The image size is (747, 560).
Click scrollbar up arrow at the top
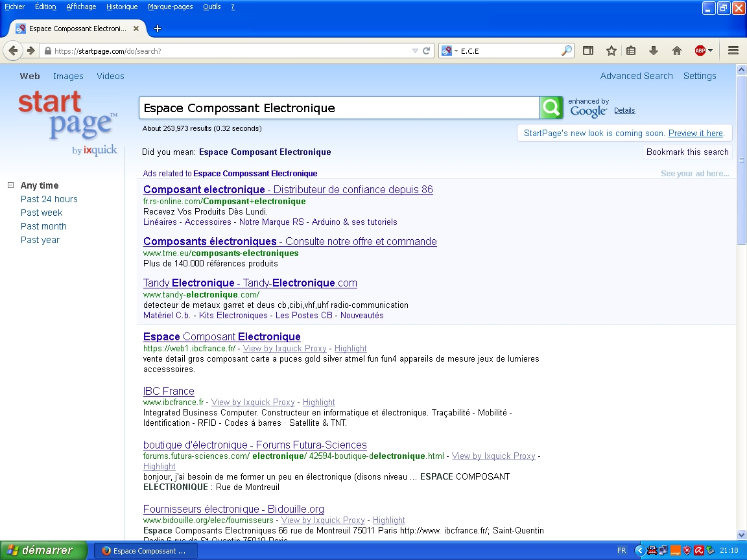pos(741,69)
